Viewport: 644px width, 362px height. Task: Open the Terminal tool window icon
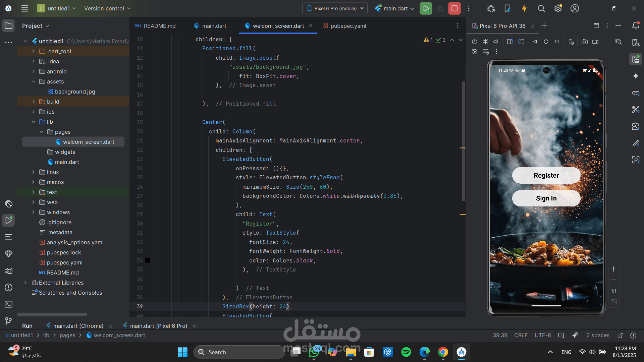tap(9, 304)
